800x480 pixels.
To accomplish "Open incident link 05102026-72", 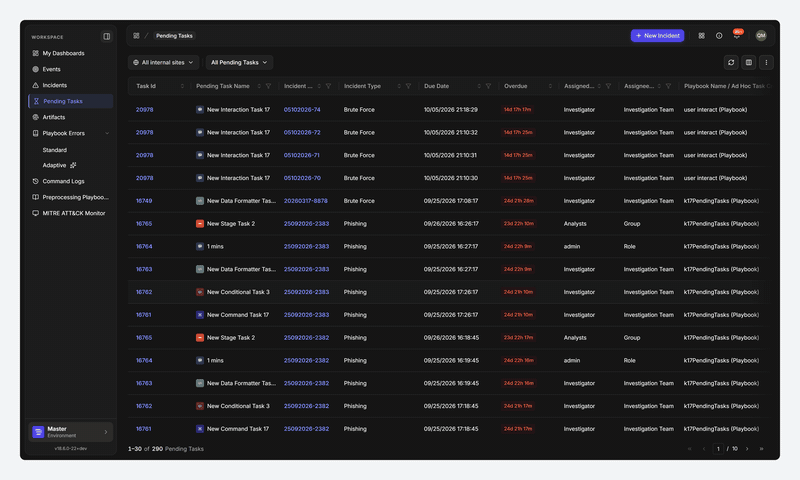I will (x=302, y=133).
